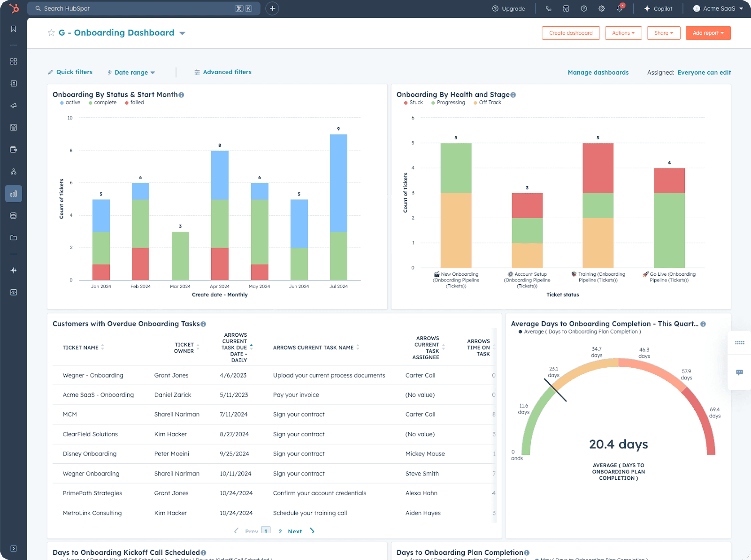The height and width of the screenshot is (560, 751).
Task: Open the calling phone icon
Action: pyautogui.click(x=548, y=8)
